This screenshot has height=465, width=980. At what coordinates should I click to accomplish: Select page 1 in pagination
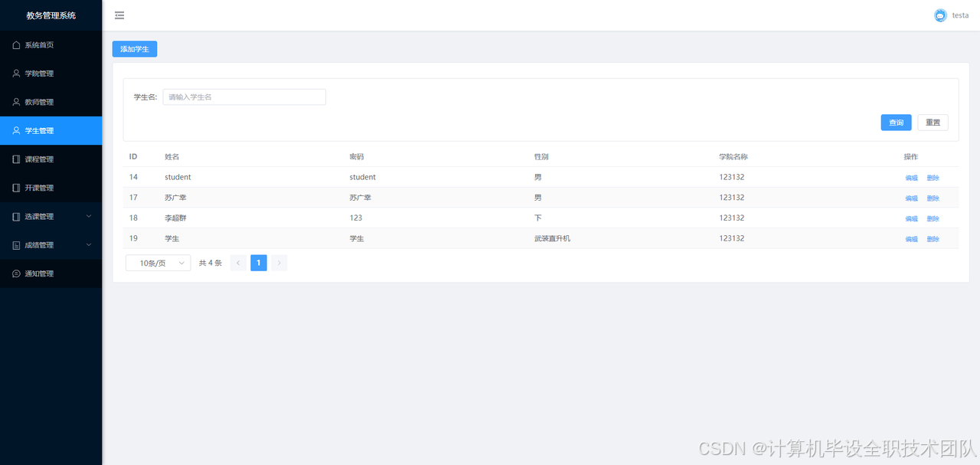coord(259,263)
